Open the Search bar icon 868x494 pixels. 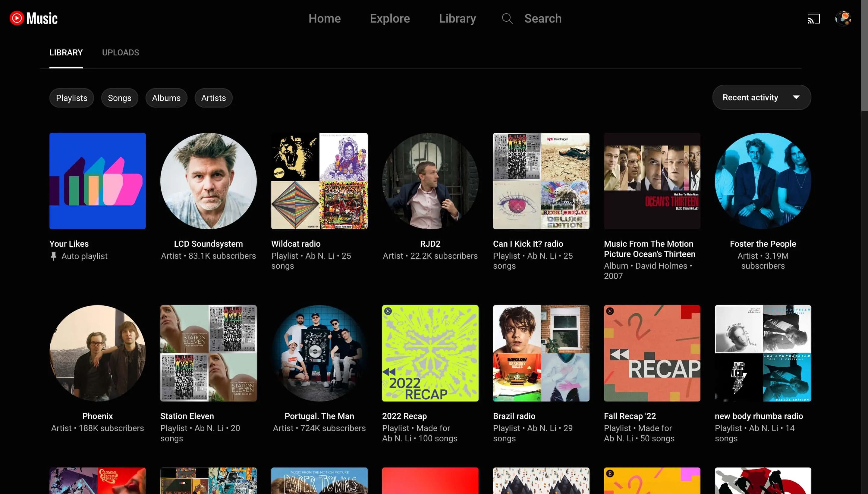(x=507, y=18)
